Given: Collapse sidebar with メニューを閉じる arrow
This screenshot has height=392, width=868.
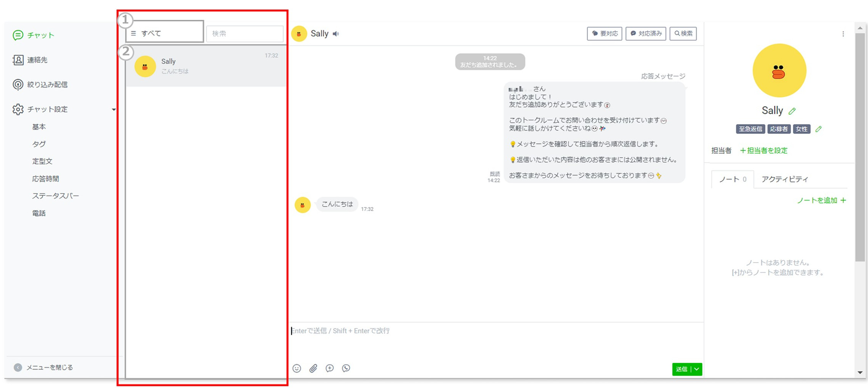Looking at the screenshot, I should [18, 368].
